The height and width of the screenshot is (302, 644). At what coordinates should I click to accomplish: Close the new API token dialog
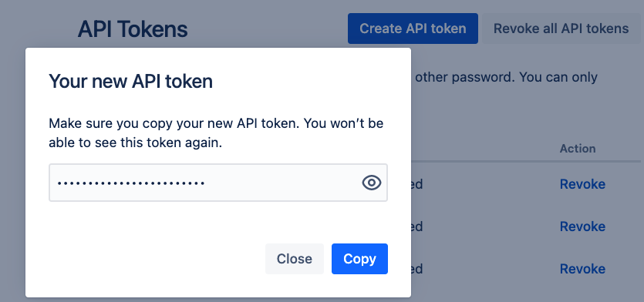(x=295, y=259)
